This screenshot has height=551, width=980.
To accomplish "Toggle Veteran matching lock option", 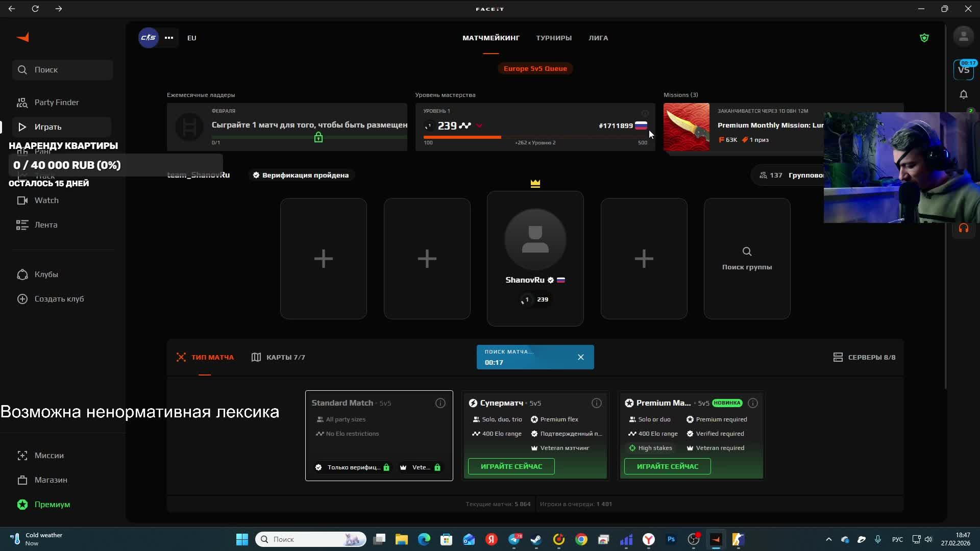I will [x=421, y=467].
